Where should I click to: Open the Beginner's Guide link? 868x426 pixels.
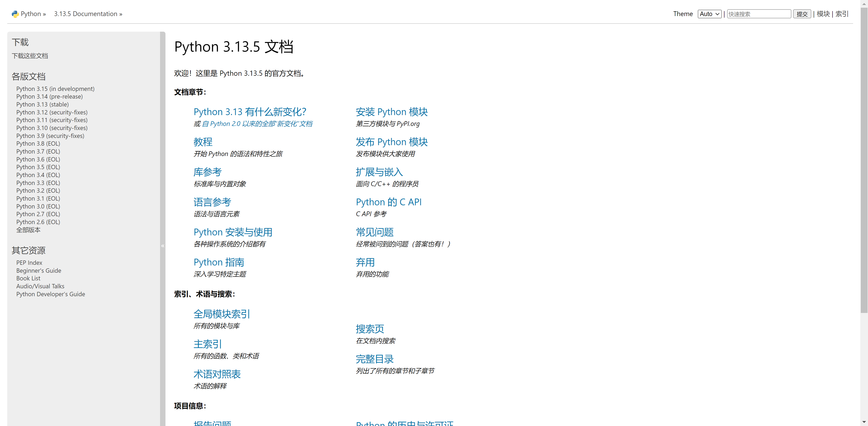click(39, 271)
